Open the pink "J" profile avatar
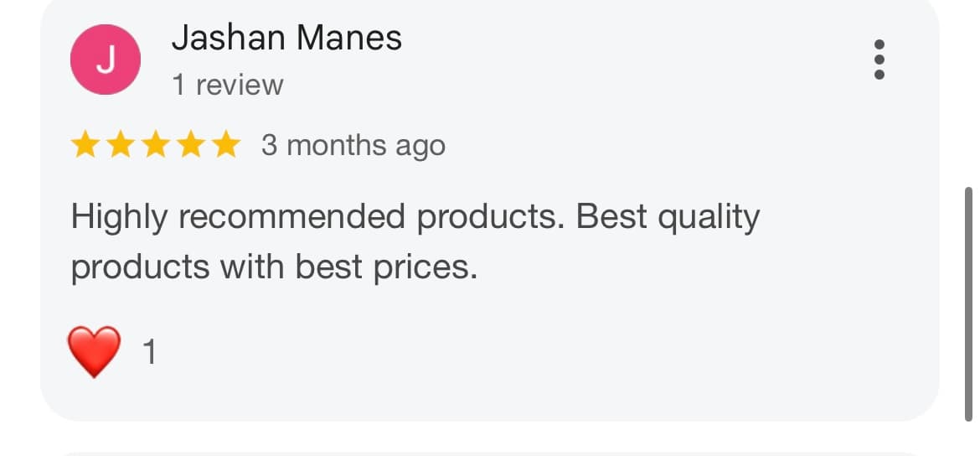Screen dimensions: 980x456 tap(106, 60)
